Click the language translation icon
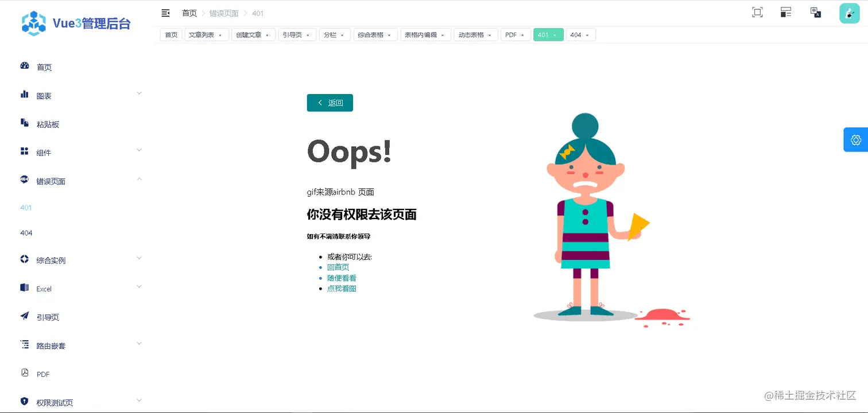The width and height of the screenshot is (868, 413). tap(815, 13)
